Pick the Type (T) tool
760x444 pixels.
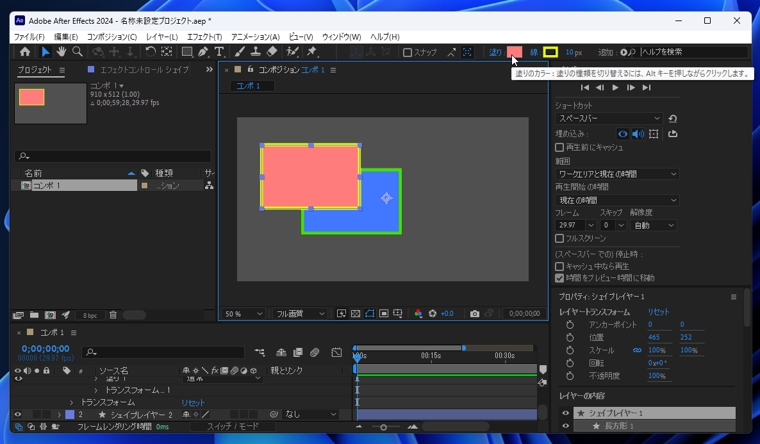219,52
